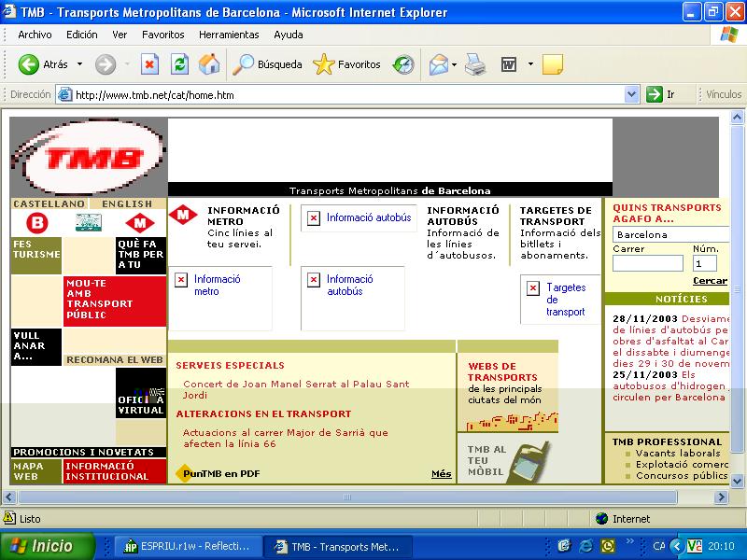The width and height of the screenshot is (747, 560).
Task: Open the Inicio start button
Action: pos(48,546)
